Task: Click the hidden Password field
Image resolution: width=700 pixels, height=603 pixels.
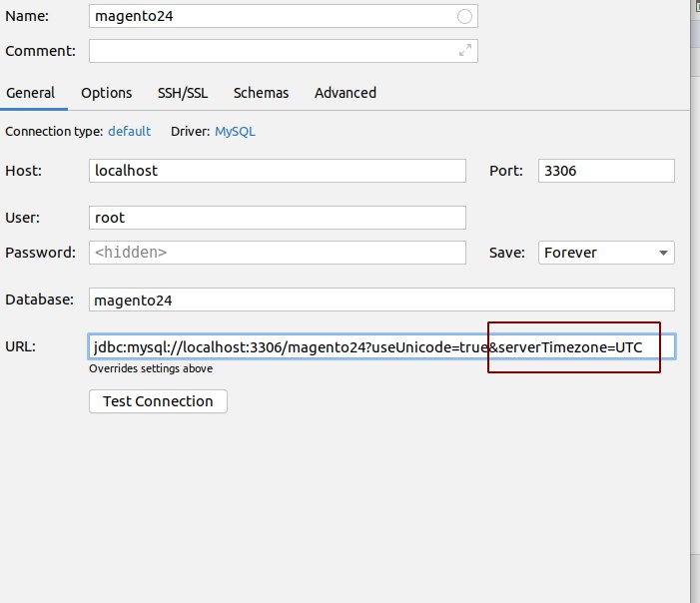Action: (278, 253)
